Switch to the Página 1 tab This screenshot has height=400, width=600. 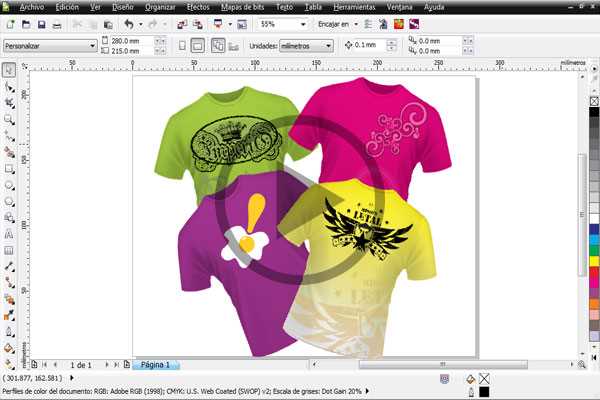point(155,365)
